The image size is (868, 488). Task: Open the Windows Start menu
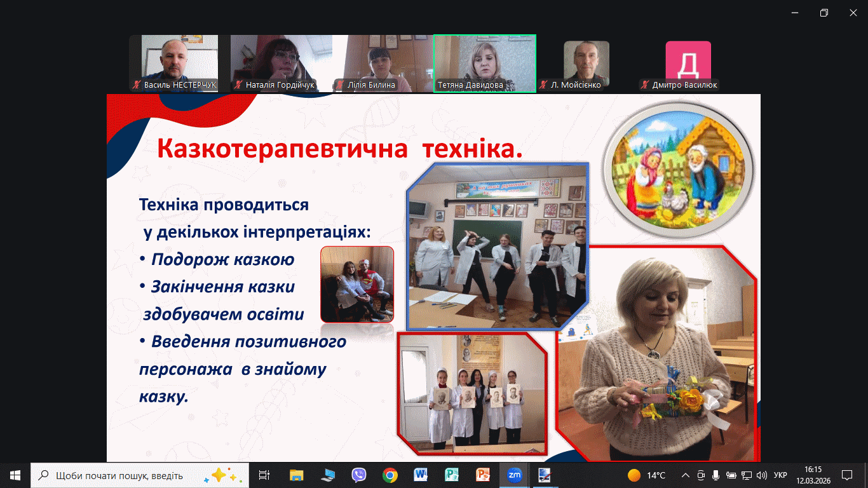(x=15, y=475)
